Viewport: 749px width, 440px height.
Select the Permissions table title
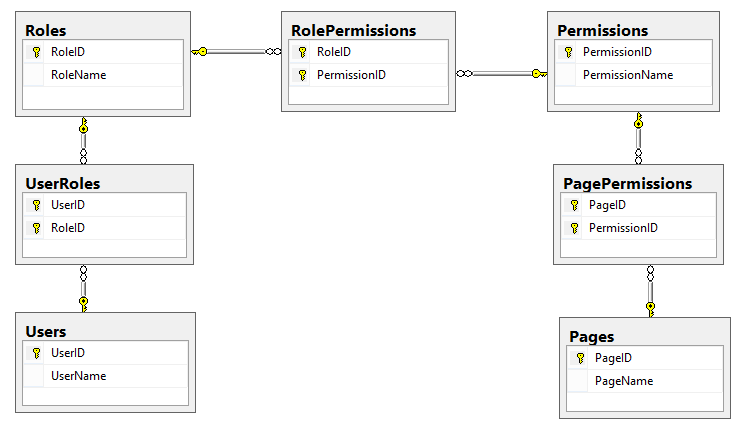click(x=603, y=30)
